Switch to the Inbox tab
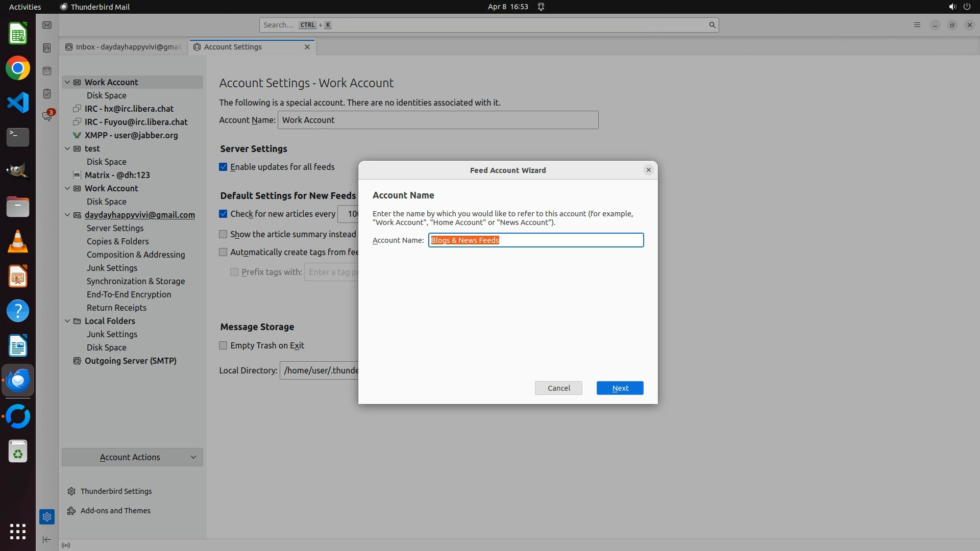The height and width of the screenshot is (551, 980). click(x=124, y=47)
